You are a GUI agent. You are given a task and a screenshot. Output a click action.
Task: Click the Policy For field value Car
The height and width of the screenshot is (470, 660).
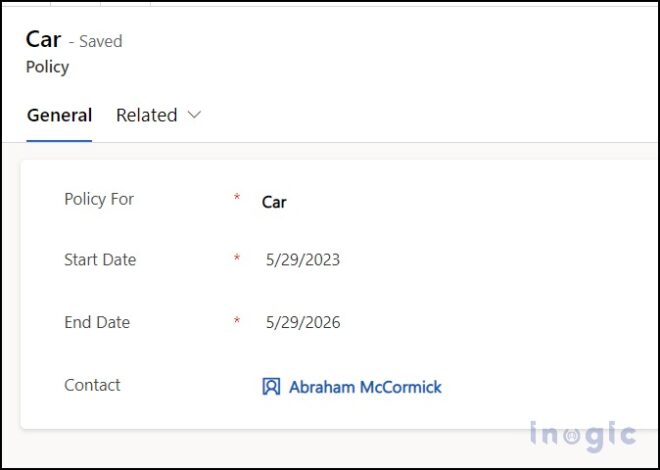pyautogui.click(x=274, y=202)
